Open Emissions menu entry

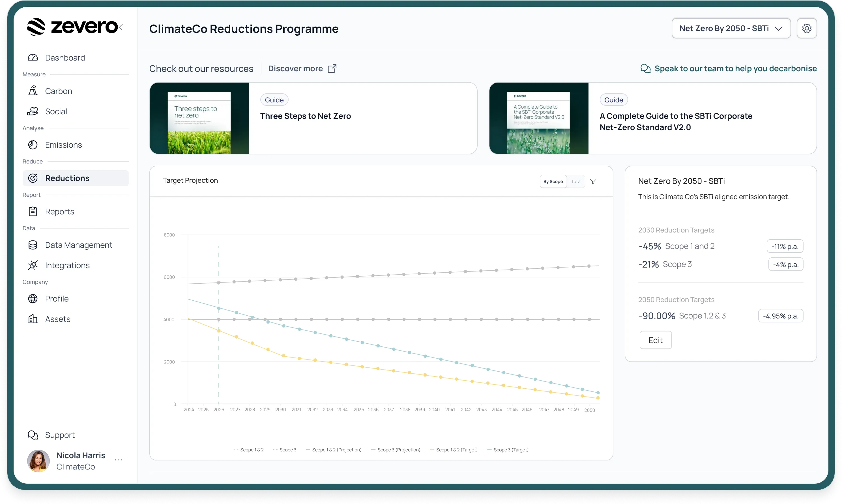coord(63,145)
